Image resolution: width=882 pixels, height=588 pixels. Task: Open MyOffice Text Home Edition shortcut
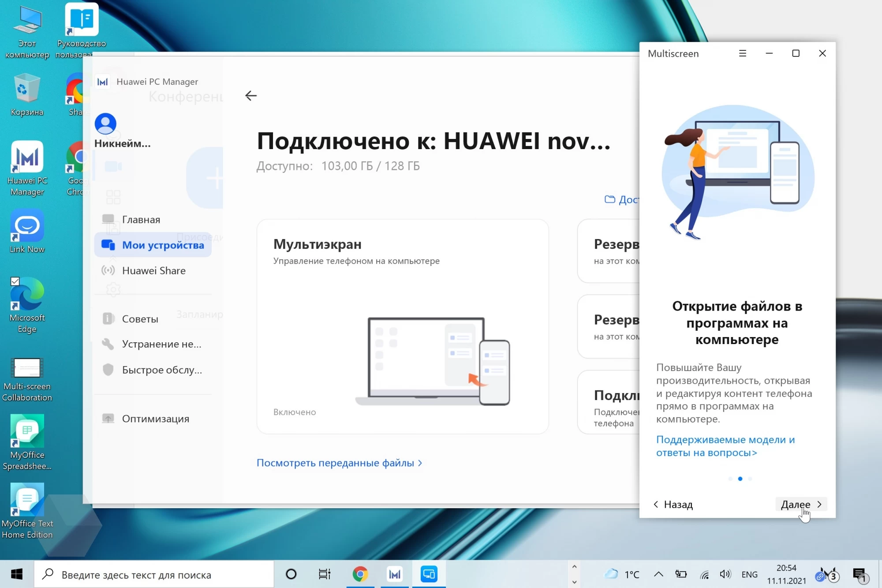pyautogui.click(x=27, y=511)
